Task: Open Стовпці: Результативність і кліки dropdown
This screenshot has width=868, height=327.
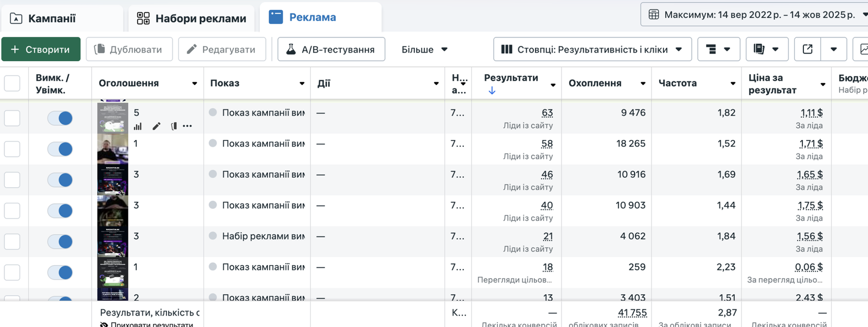Action: click(592, 49)
